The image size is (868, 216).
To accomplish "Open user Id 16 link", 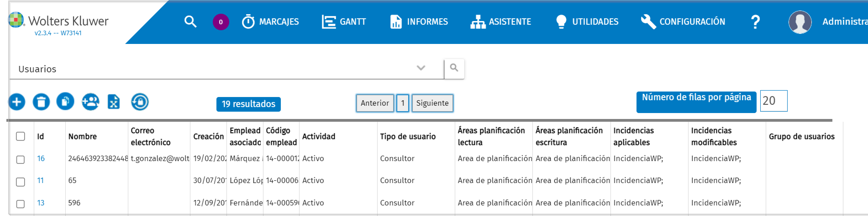I will point(41,158).
